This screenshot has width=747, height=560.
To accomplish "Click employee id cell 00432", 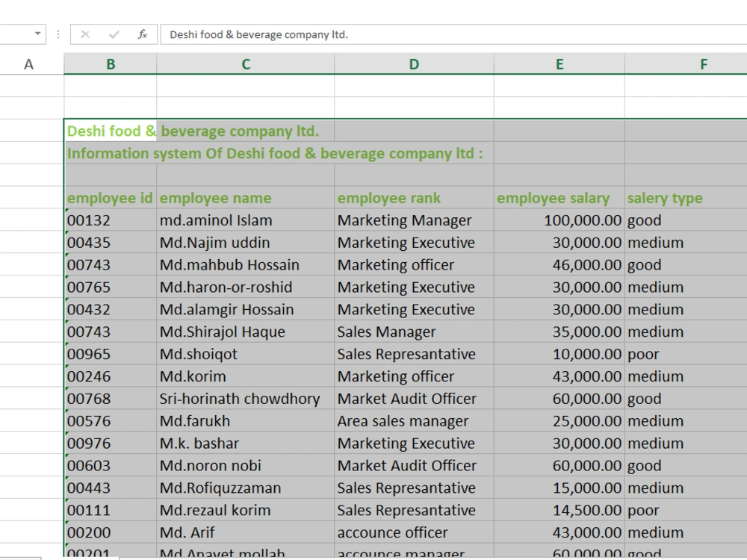I will coord(111,310).
